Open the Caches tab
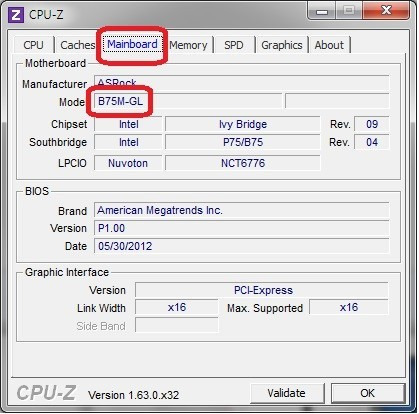The height and width of the screenshot is (414, 419). point(78,45)
